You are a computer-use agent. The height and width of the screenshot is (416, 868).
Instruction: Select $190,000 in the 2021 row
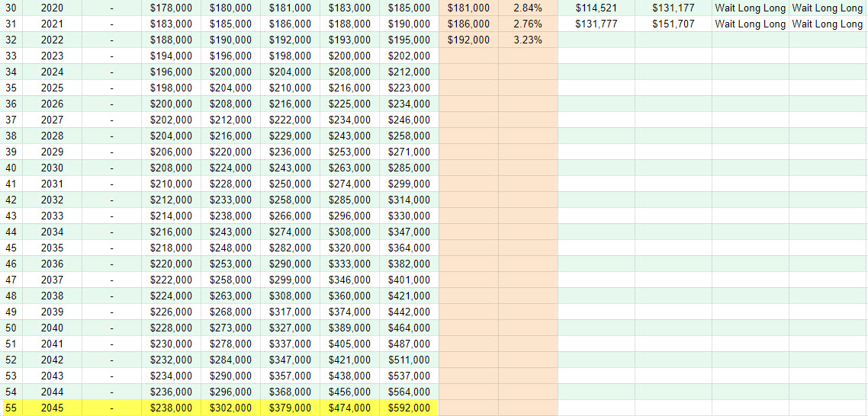coord(409,24)
